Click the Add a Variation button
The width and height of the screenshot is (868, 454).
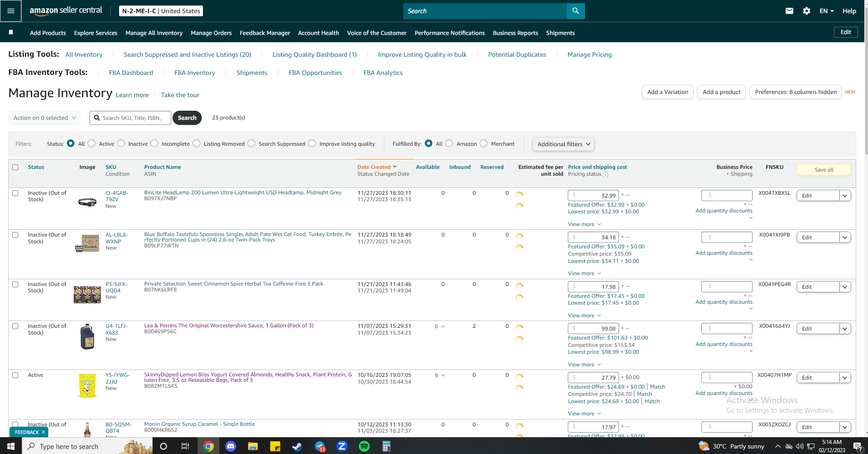point(668,92)
